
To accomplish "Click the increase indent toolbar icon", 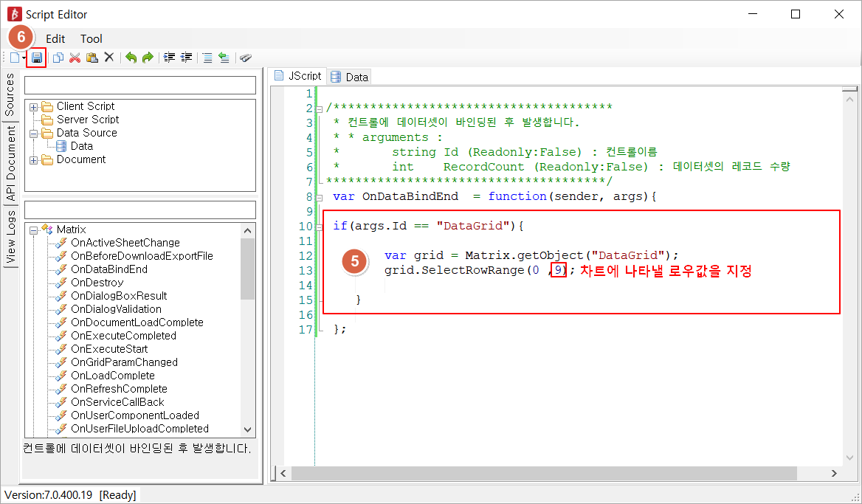I will tap(170, 58).
